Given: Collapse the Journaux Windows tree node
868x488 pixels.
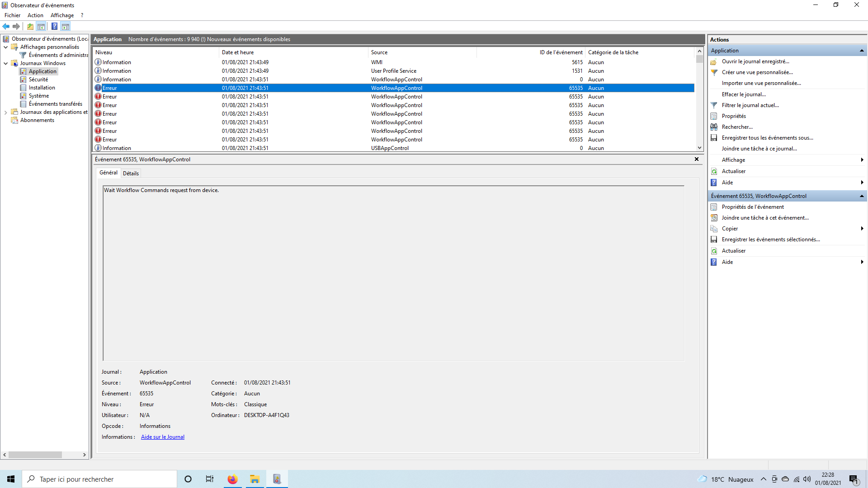Looking at the screenshot, I should click(5, 63).
